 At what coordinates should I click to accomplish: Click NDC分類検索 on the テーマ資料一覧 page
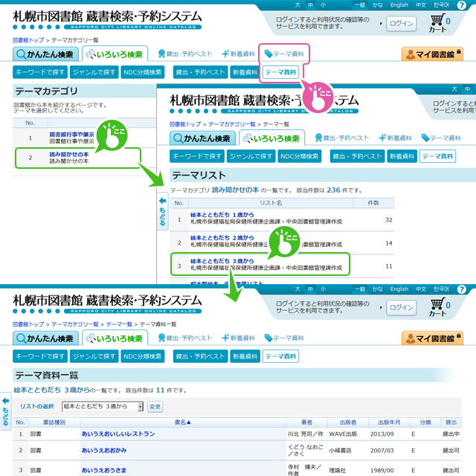click(x=142, y=356)
